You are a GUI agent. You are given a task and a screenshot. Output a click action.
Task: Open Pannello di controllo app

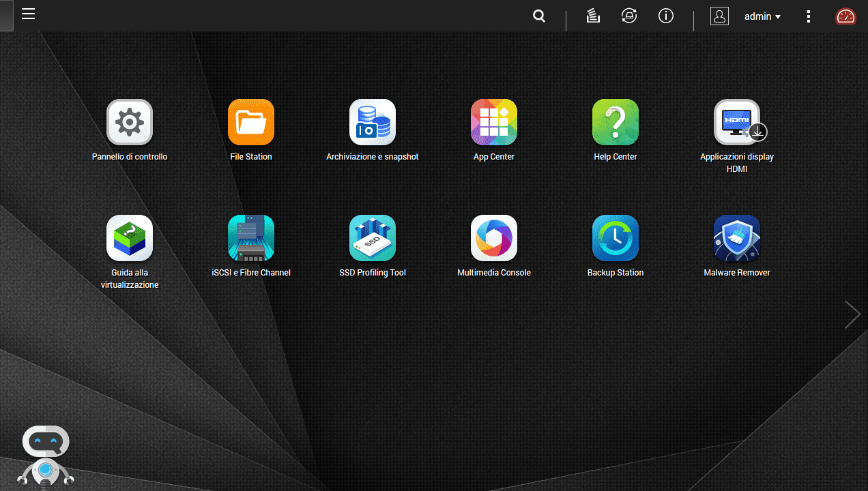click(x=130, y=123)
